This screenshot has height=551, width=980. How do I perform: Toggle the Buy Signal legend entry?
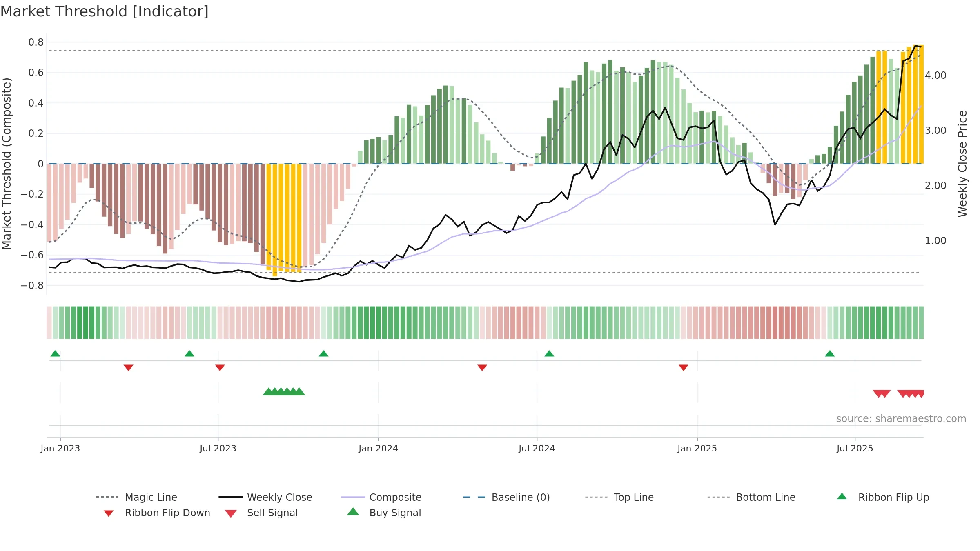[384, 513]
